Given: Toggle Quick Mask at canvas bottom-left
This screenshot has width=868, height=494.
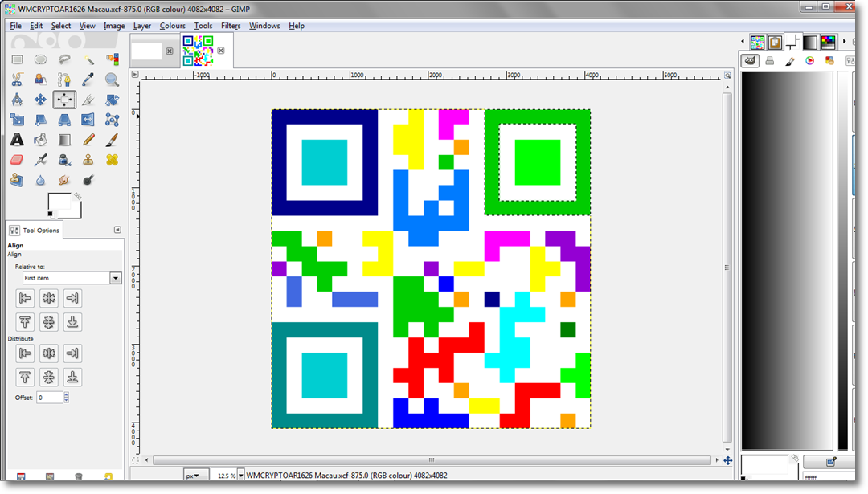Looking at the screenshot, I should [135, 460].
